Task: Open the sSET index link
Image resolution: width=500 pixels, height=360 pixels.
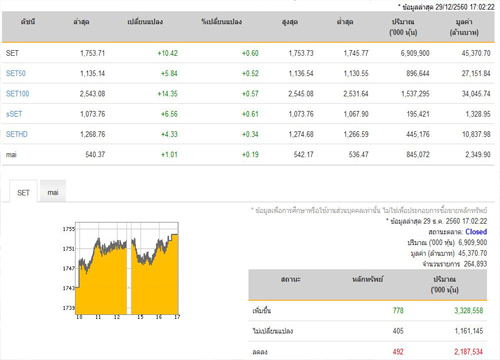Action: (14, 114)
